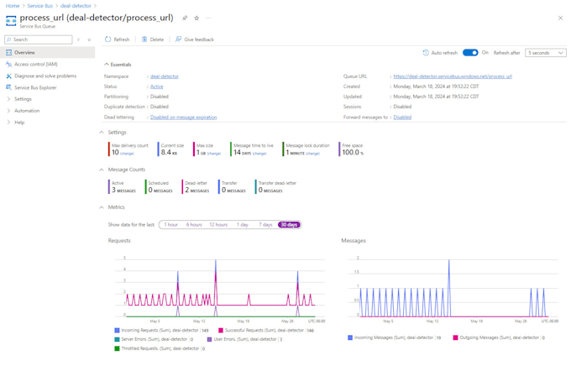Viewport: 571px width, 392px height.
Task: Select the 7 days time range
Action: coord(265,225)
